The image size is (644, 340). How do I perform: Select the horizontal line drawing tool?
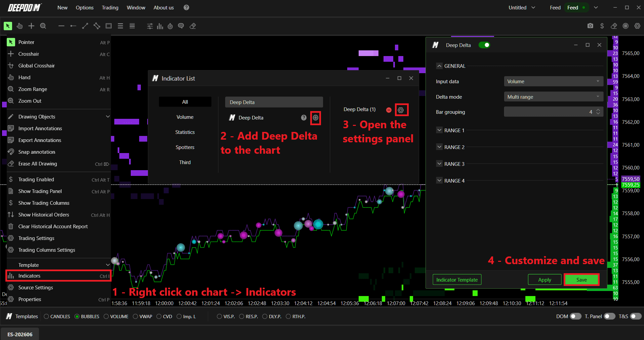coord(61,26)
